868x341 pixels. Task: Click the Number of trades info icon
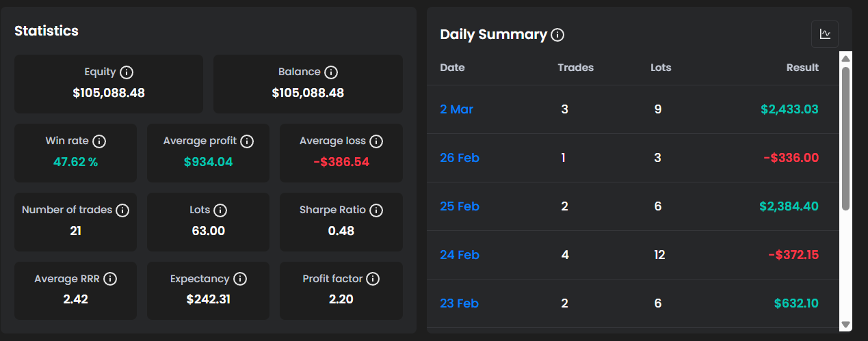point(122,210)
